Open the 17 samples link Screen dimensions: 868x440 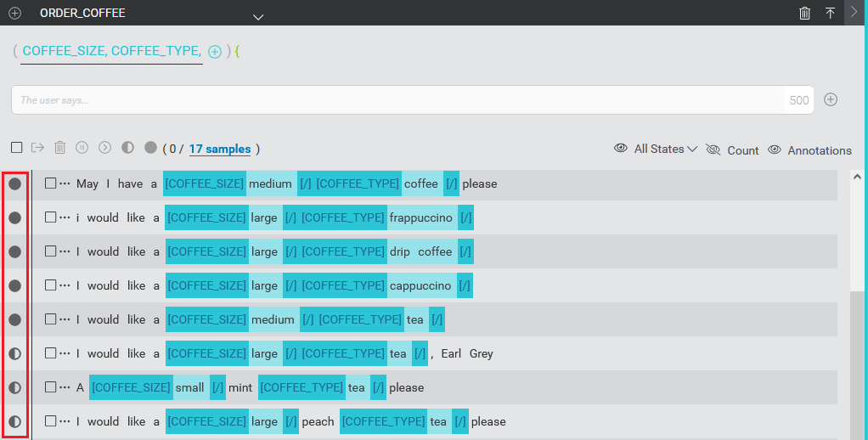click(219, 149)
